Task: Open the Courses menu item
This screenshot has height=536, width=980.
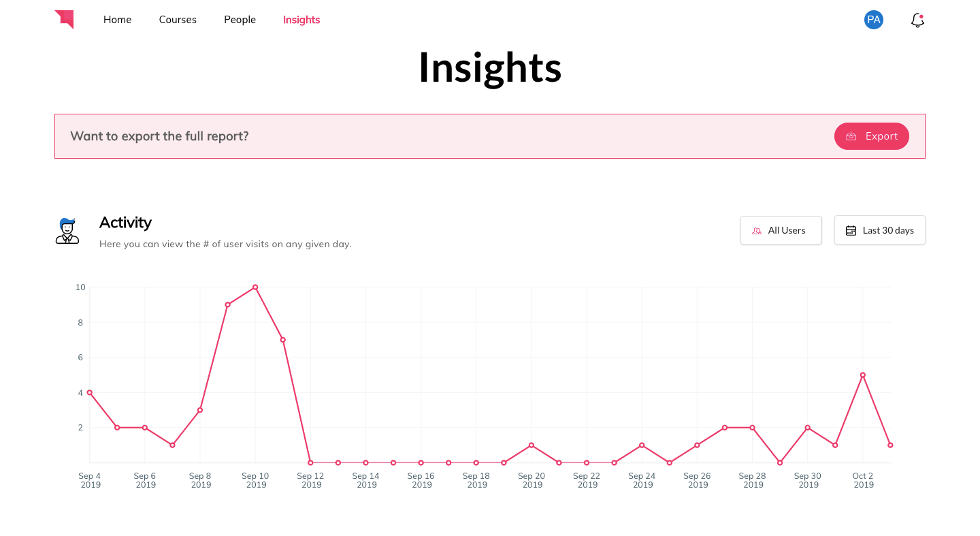Action: click(178, 20)
